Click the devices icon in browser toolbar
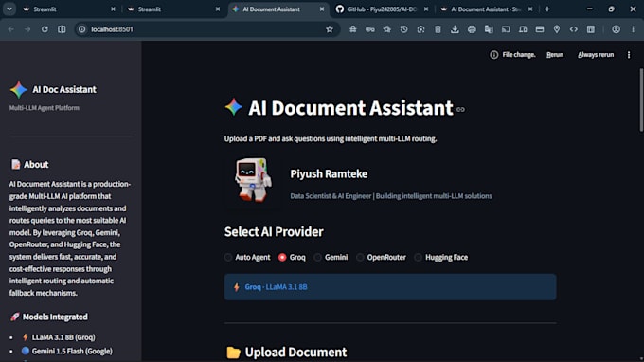 tap(523, 29)
